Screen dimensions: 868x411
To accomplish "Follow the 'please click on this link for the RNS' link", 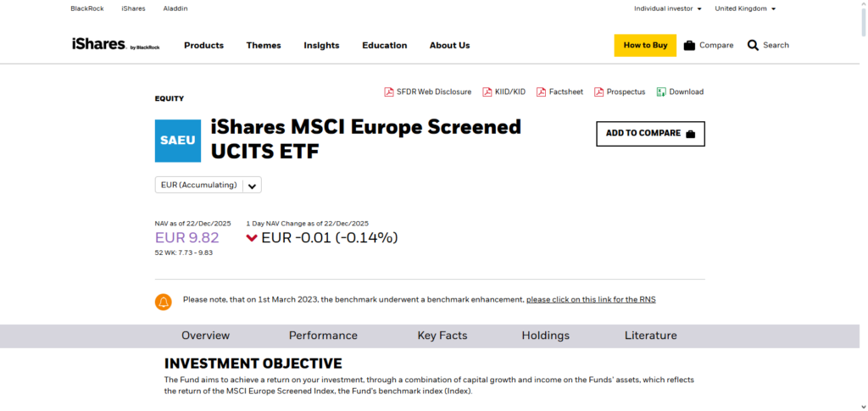I will pos(591,299).
